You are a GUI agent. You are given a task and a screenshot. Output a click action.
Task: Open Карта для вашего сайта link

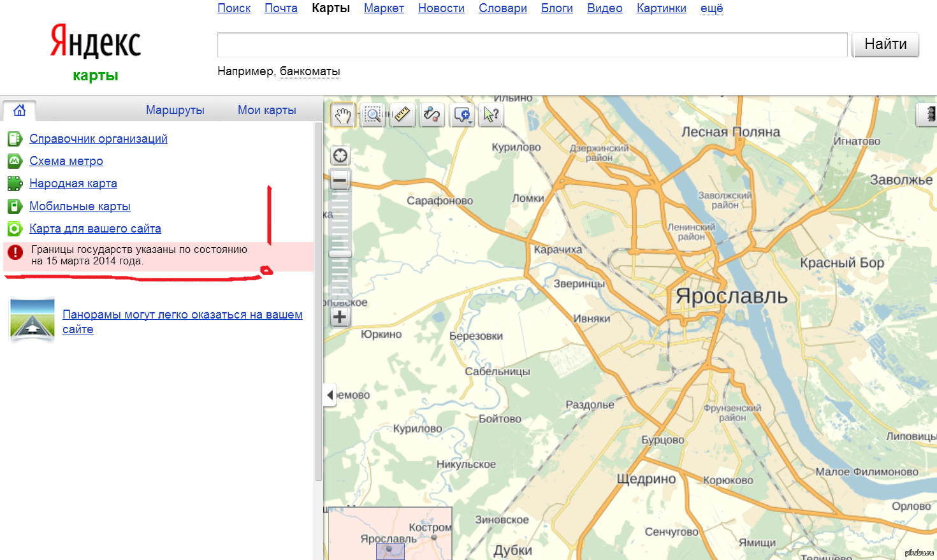tap(95, 229)
